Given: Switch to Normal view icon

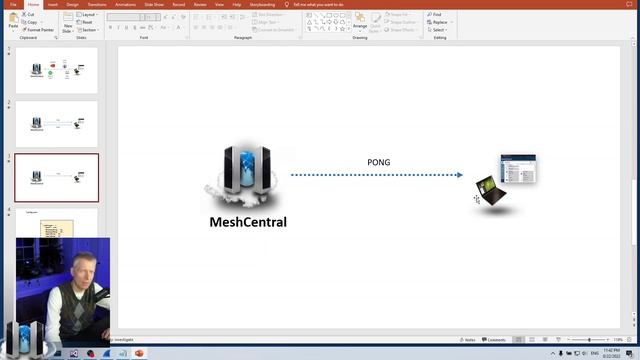Looking at the screenshot, I should point(518,340).
